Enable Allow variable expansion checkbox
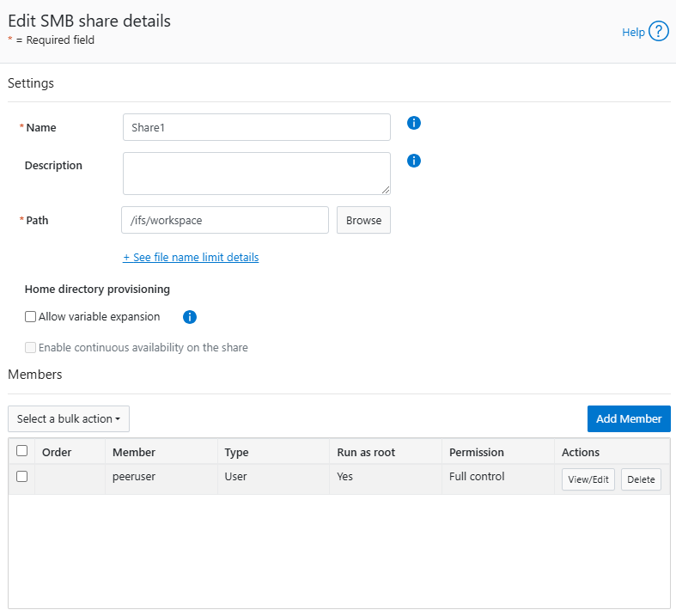676x616 pixels. click(31, 317)
